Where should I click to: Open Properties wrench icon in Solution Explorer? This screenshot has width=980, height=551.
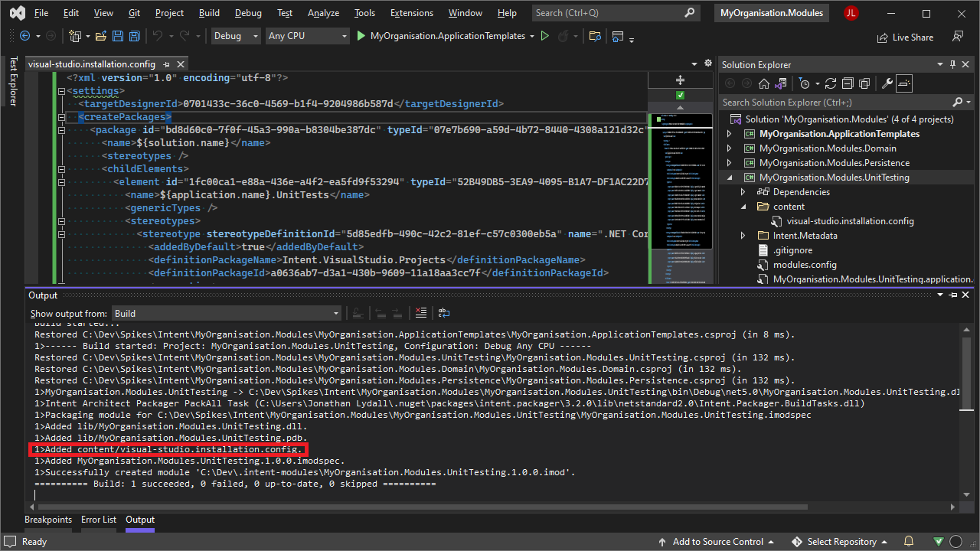click(x=887, y=83)
